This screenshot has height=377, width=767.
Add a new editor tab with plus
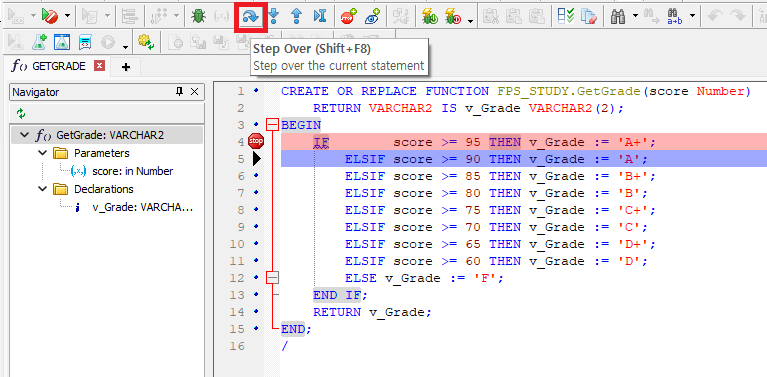pos(126,67)
